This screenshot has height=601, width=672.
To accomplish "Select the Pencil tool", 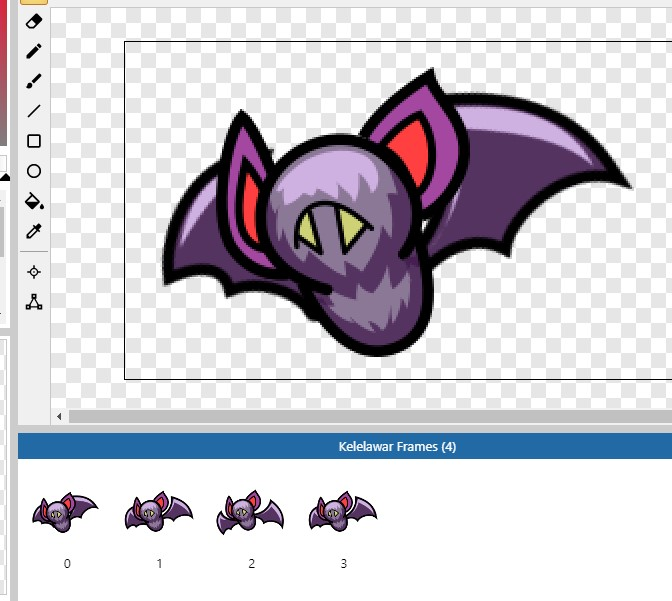I will (x=34, y=51).
